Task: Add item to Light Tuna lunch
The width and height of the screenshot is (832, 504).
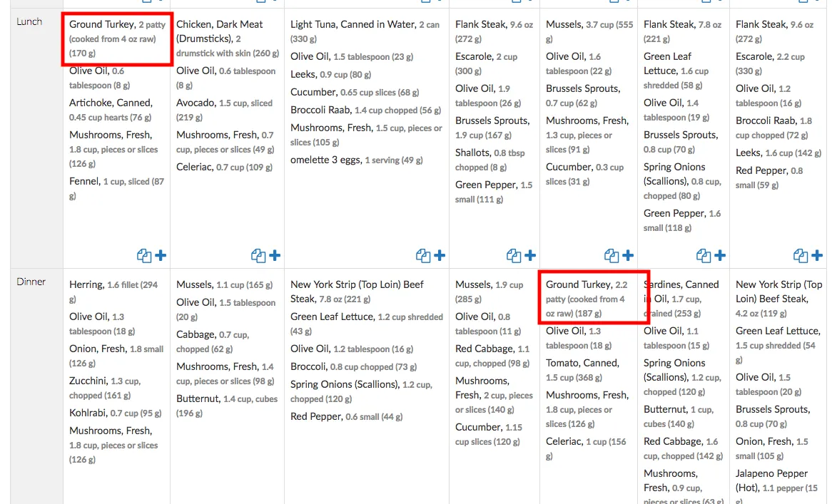Action: [440, 256]
